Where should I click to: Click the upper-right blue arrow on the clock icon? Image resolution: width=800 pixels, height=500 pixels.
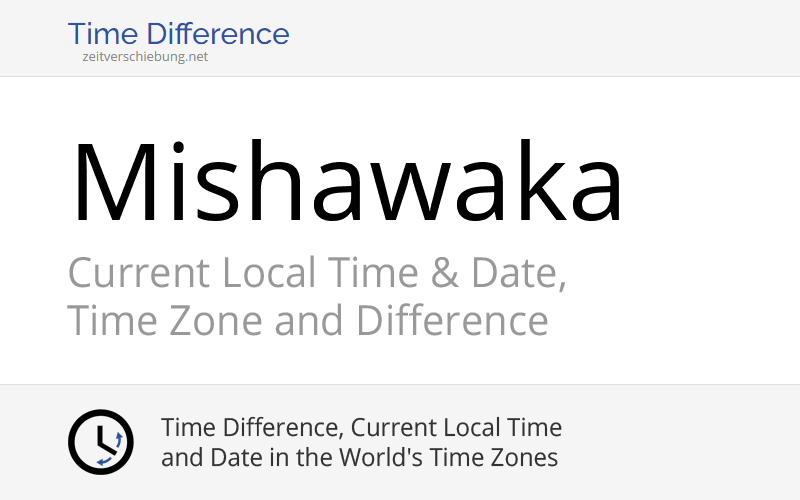(x=117, y=438)
